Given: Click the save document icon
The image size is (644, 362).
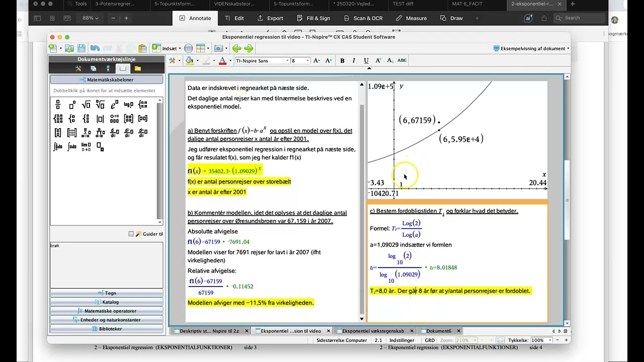Looking at the screenshot, I should pyautogui.click(x=81, y=48).
